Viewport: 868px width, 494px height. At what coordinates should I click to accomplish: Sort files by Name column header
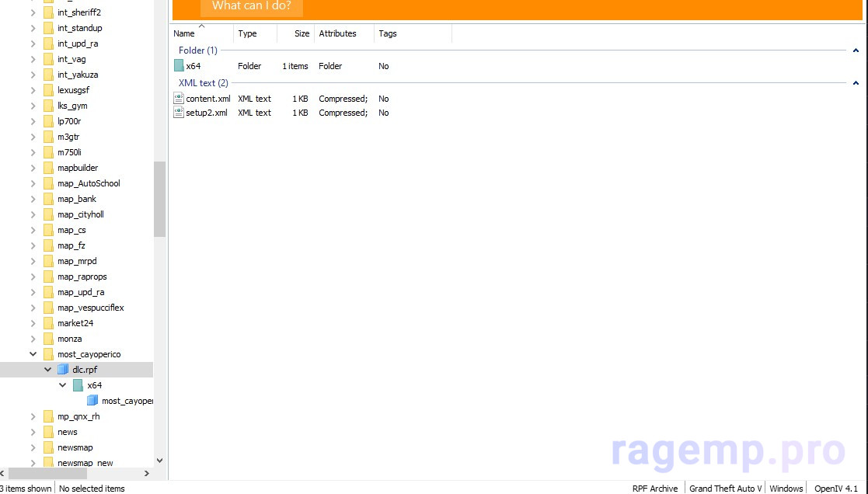[184, 34]
